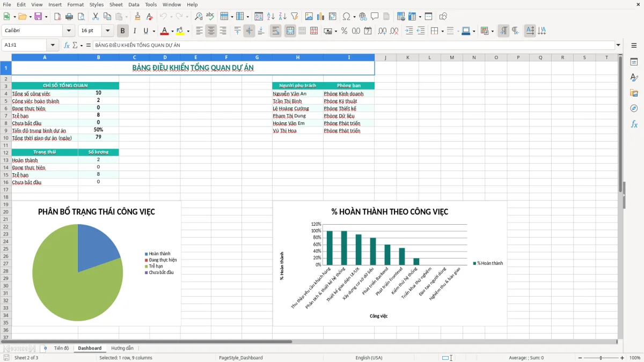Open Sidebar Properties panel
This screenshot has width=644, height=362.
click(x=634, y=62)
